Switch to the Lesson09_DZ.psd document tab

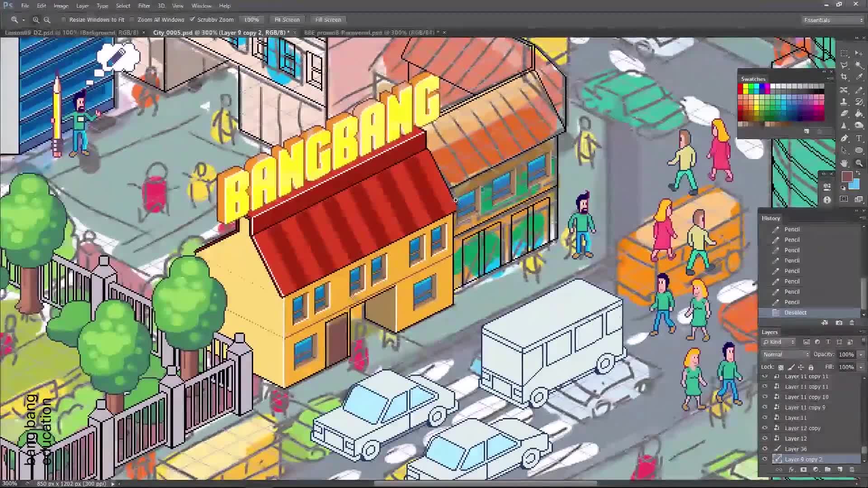coord(71,33)
